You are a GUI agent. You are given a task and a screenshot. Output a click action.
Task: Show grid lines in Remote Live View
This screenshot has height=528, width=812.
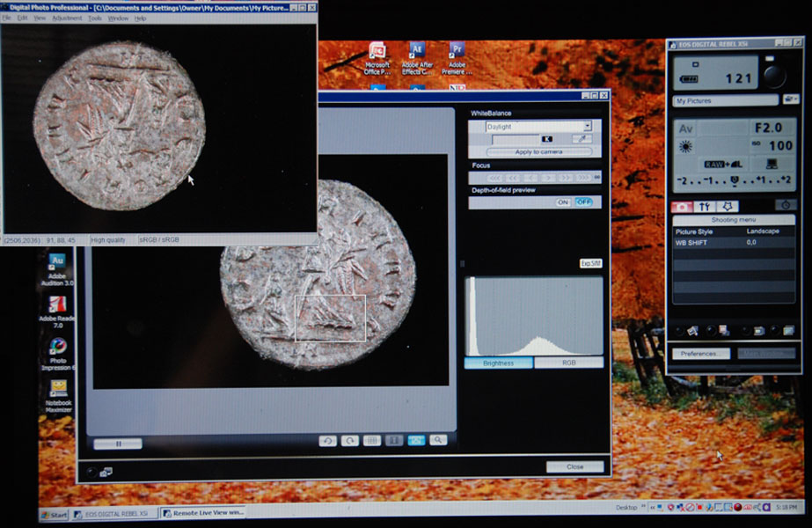[371, 441]
